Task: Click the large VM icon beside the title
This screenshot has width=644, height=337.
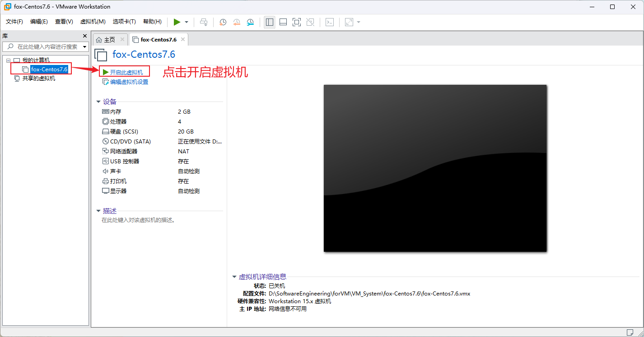Action: (101, 55)
